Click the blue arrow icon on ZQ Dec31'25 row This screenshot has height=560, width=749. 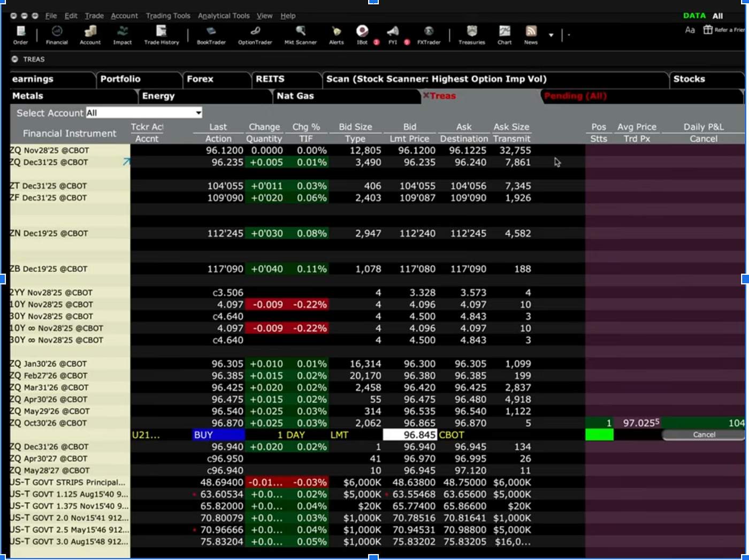click(126, 162)
